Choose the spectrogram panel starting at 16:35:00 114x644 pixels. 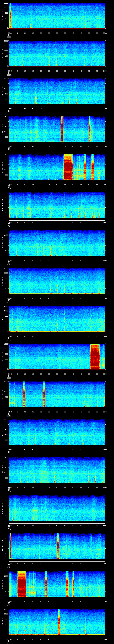[57, 508]
